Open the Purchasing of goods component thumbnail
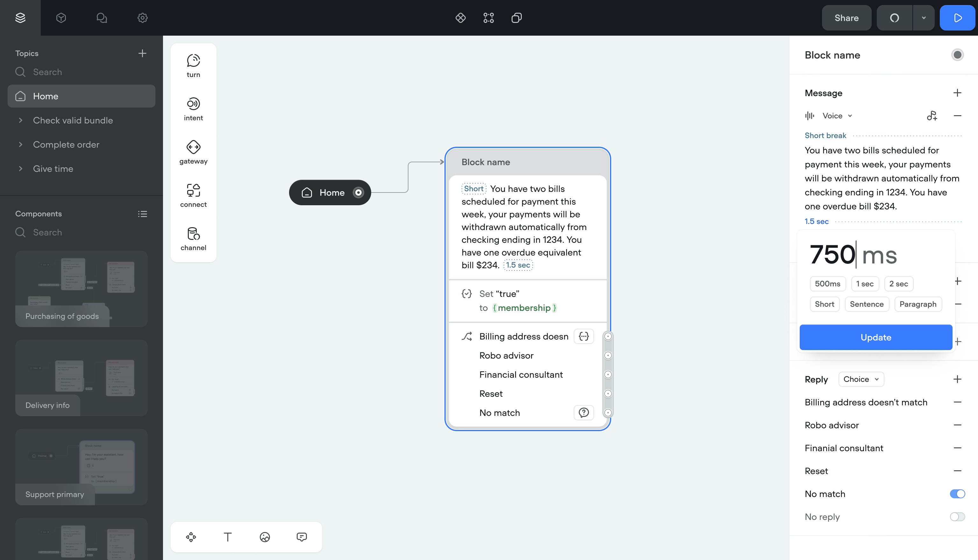 coord(81,289)
